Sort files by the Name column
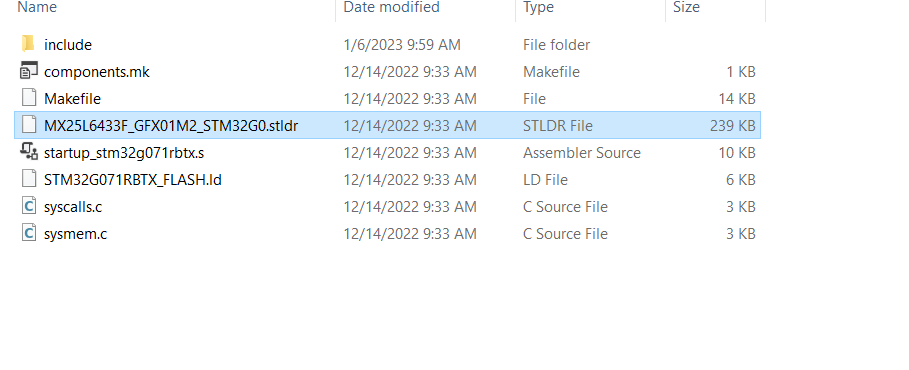909x370 pixels. (37, 7)
